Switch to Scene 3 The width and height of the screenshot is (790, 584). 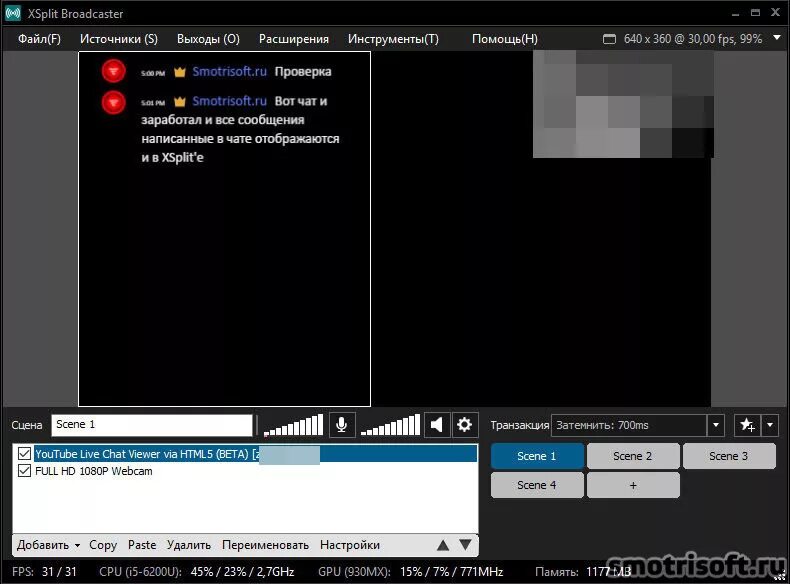(x=729, y=456)
